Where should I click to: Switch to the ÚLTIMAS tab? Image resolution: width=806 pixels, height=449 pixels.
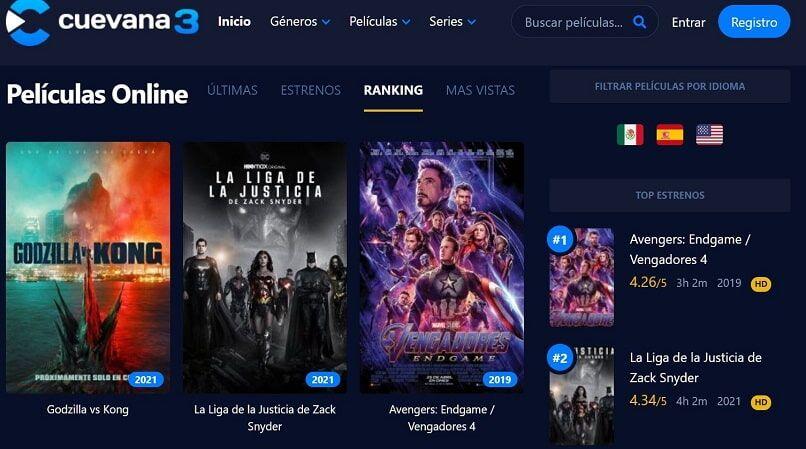(x=232, y=91)
